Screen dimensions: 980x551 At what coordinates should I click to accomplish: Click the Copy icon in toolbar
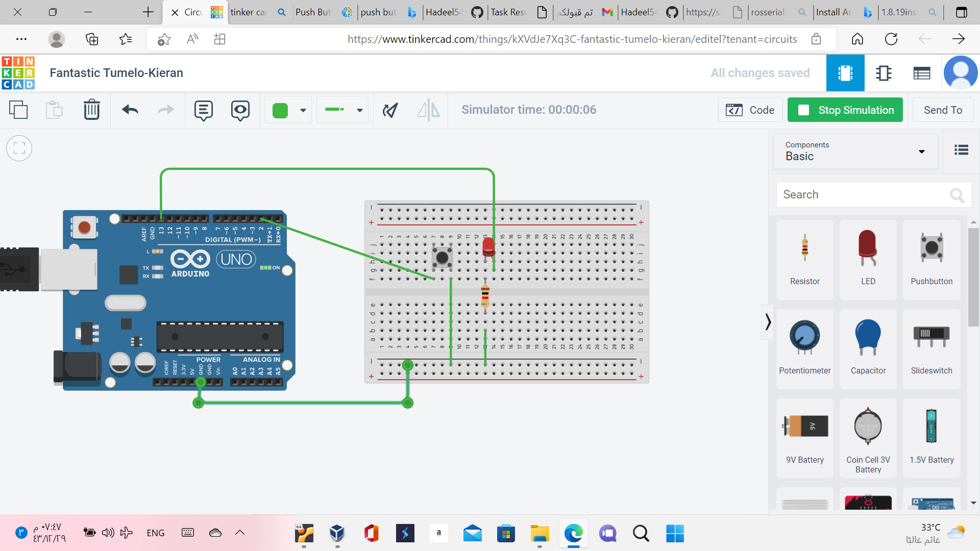pos(18,110)
